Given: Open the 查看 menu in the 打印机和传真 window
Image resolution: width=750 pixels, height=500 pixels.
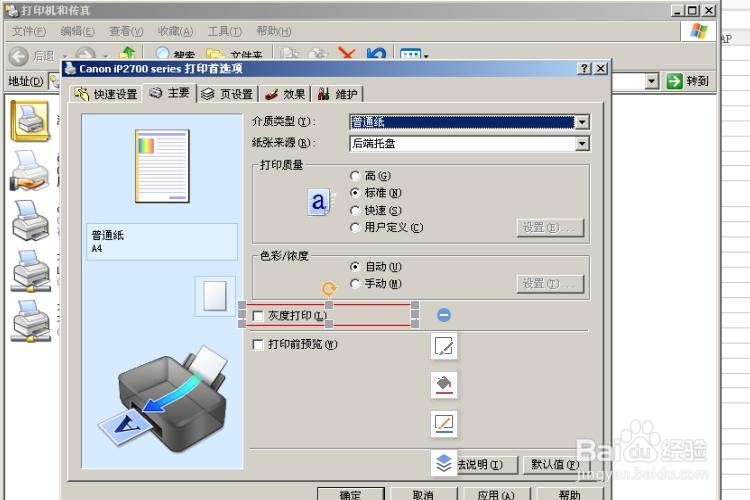Looking at the screenshot, I should [126, 32].
